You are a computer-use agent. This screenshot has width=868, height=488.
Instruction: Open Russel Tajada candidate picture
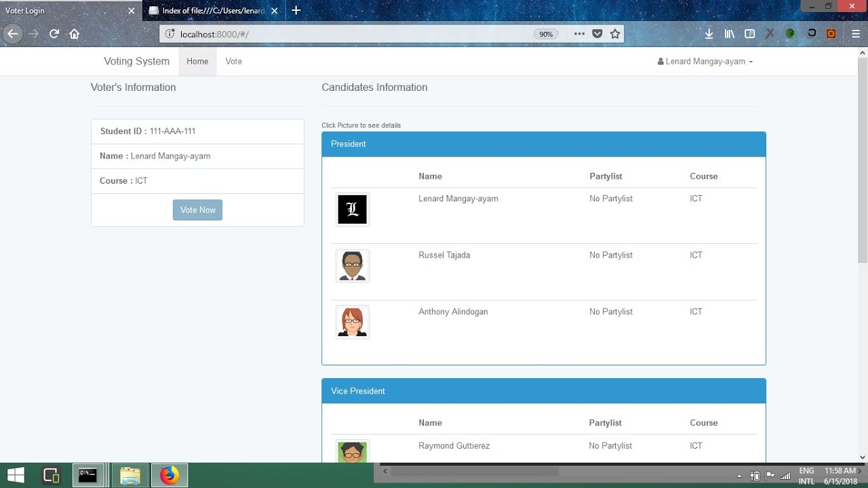[x=353, y=266]
